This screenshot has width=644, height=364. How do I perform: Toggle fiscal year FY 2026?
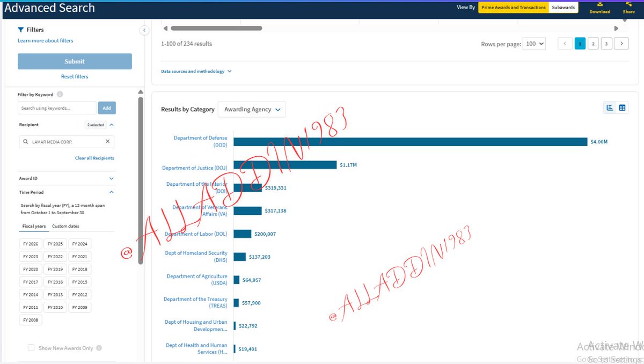click(31, 244)
